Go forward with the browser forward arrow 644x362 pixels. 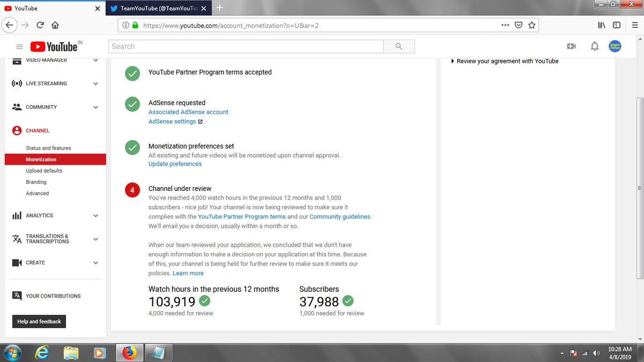click(x=25, y=25)
